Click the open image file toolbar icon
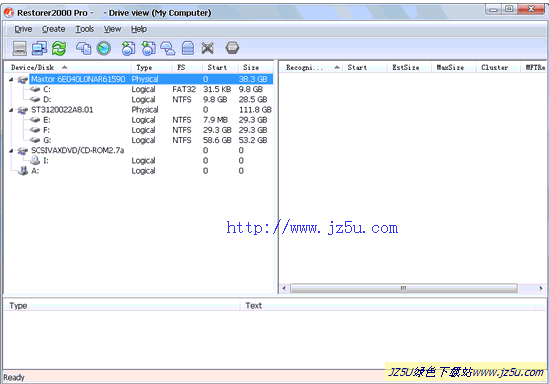549x384 pixels. [84, 48]
